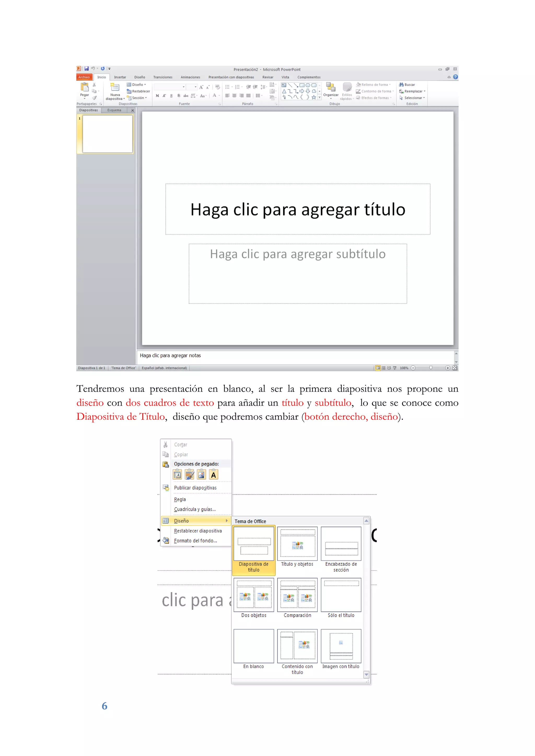Toggle align text left
The image size is (535, 756).
227,96
